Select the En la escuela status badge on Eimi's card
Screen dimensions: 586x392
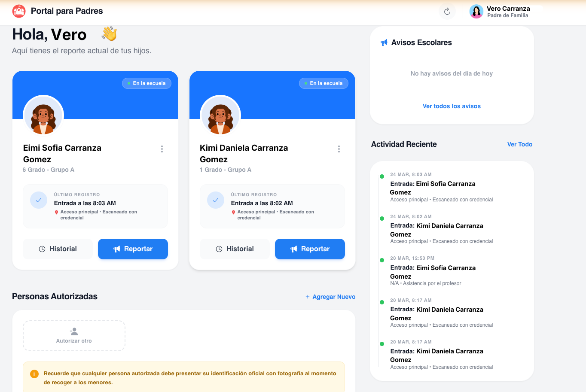point(146,83)
